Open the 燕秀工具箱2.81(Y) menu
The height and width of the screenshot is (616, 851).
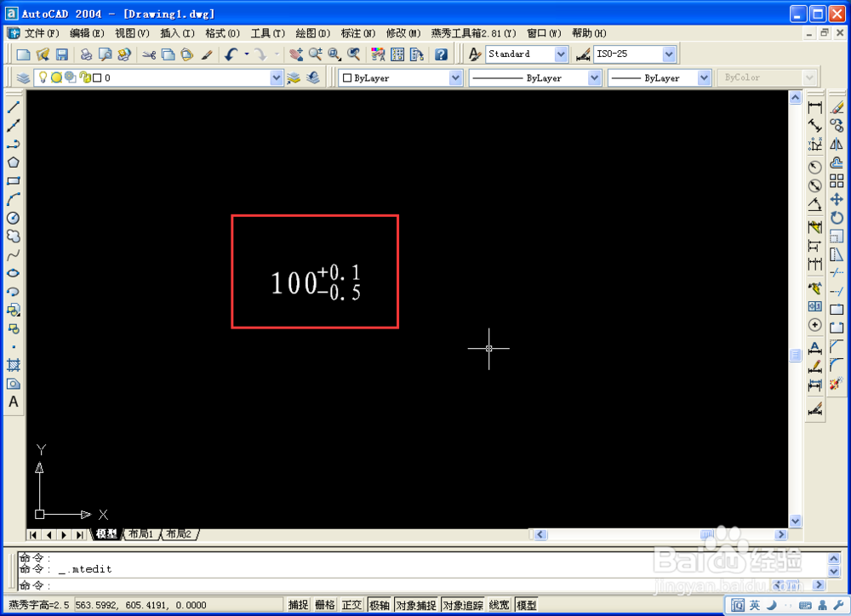474,33
